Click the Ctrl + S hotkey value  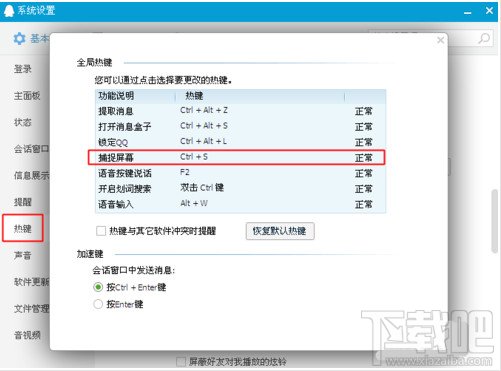pos(194,157)
